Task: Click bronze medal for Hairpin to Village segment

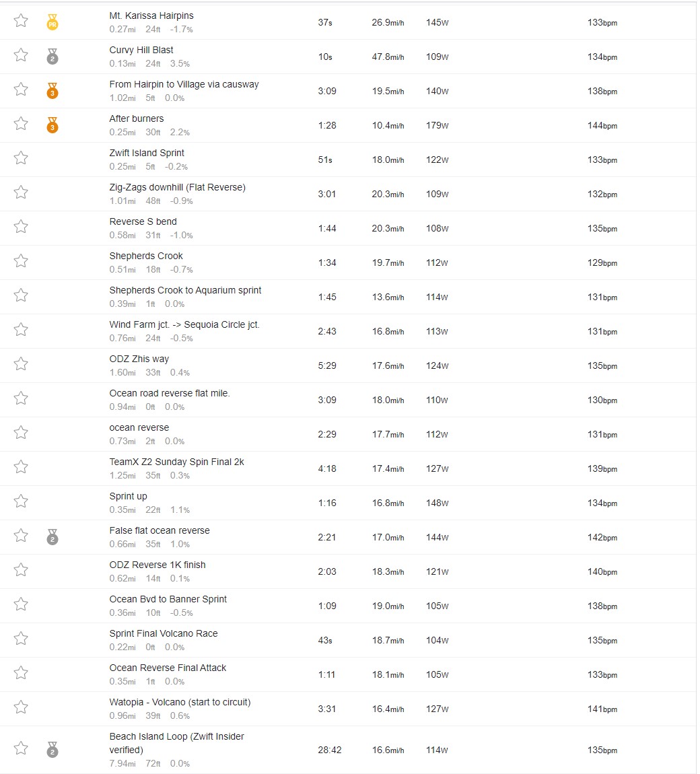Action: (53, 91)
